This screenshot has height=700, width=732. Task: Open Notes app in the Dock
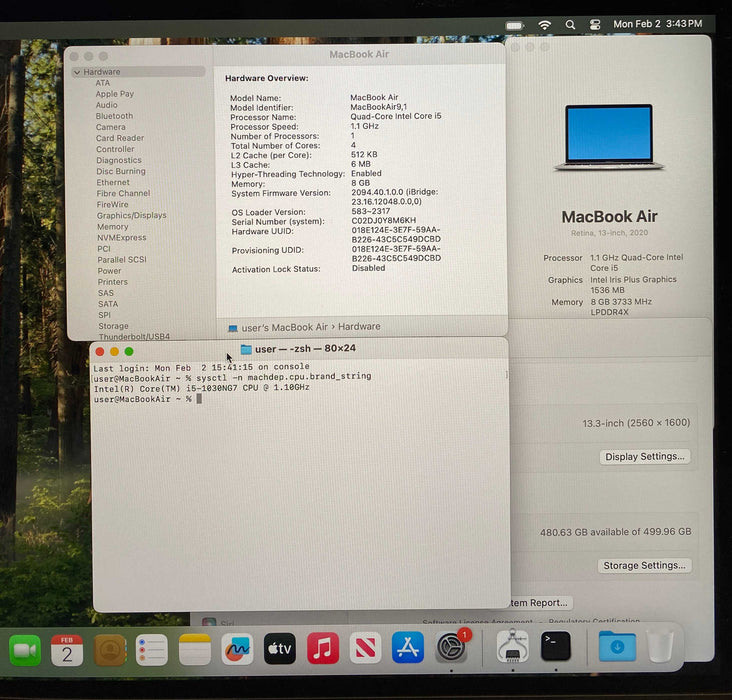coord(195,650)
